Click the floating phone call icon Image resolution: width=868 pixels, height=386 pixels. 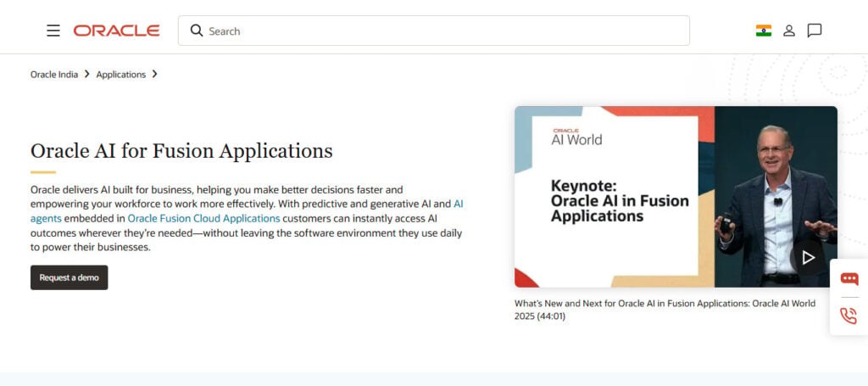(x=849, y=316)
